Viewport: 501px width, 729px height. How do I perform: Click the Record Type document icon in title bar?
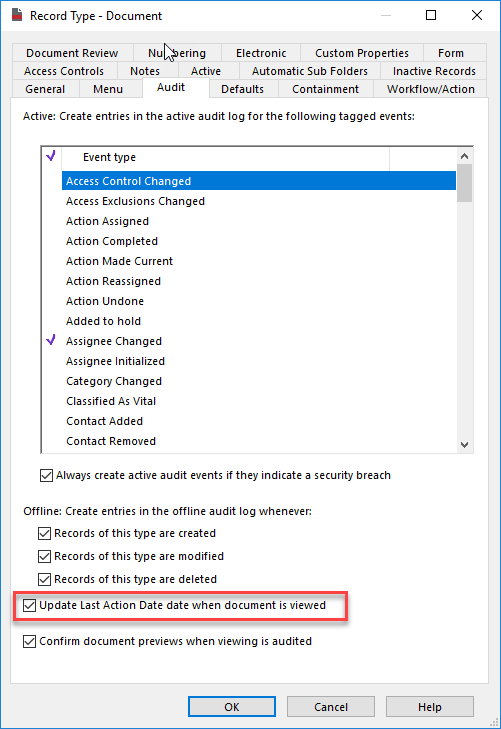pos(17,15)
